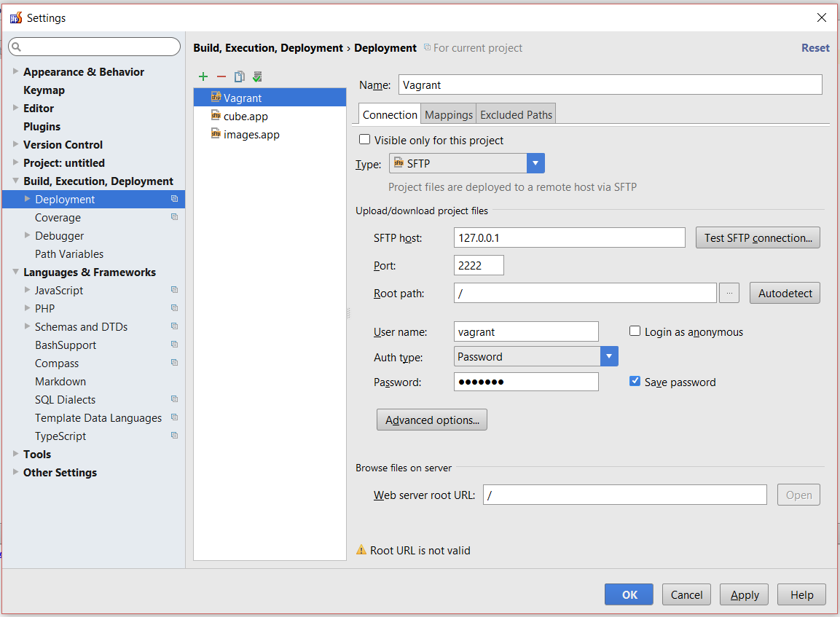Viewport: 840px width, 617px height.
Task: Open Plugins settings page
Action: point(42,127)
